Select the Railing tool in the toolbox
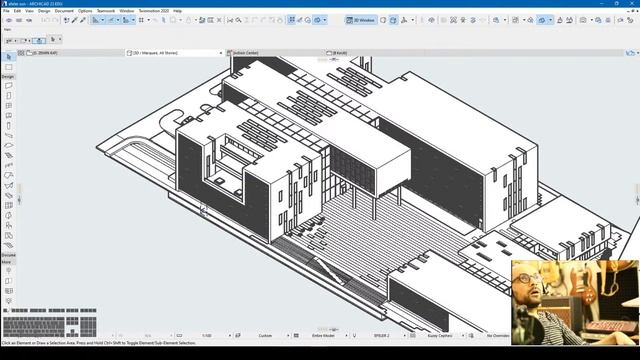This screenshot has height=360, width=640. (x=9, y=166)
